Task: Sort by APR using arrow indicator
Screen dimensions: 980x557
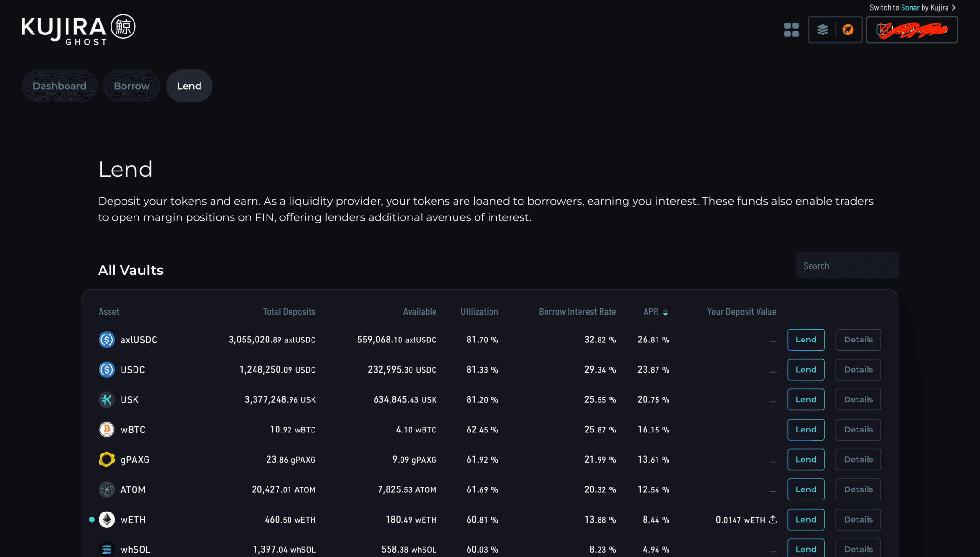Action: click(665, 312)
